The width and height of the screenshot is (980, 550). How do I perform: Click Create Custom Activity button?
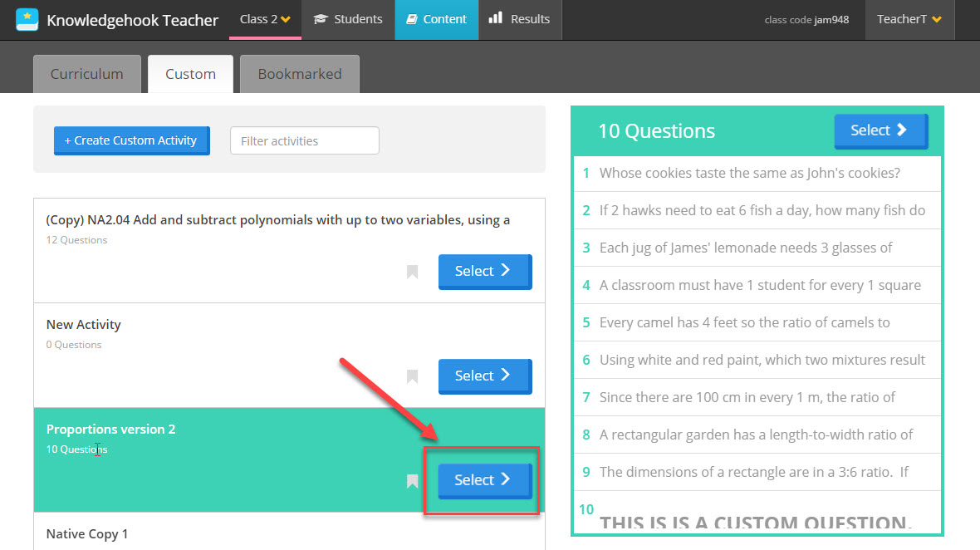pyautogui.click(x=131, y=140)
